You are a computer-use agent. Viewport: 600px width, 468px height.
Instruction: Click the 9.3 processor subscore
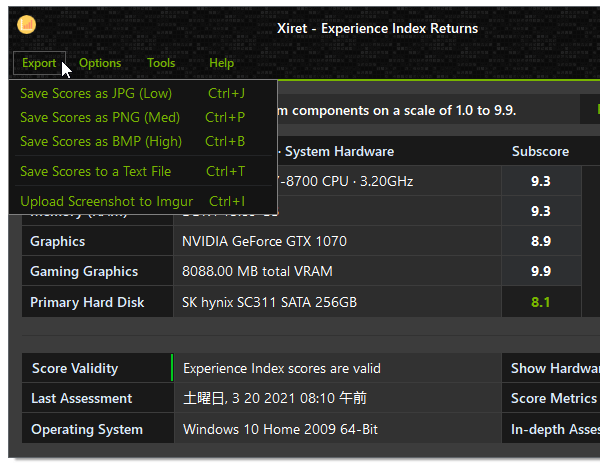541,181
